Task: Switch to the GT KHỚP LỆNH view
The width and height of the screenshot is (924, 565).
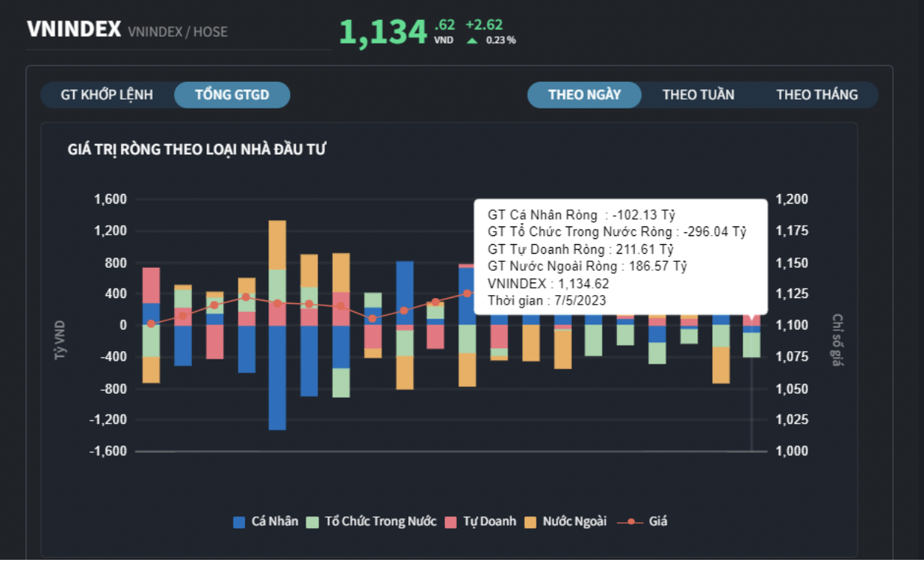Action: [107, 94]
